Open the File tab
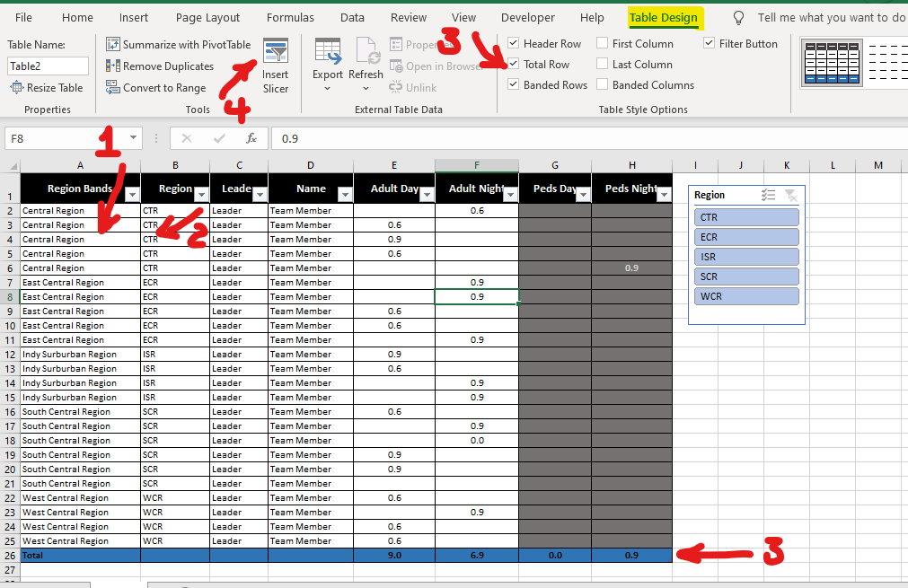 [x=23, y=17]
